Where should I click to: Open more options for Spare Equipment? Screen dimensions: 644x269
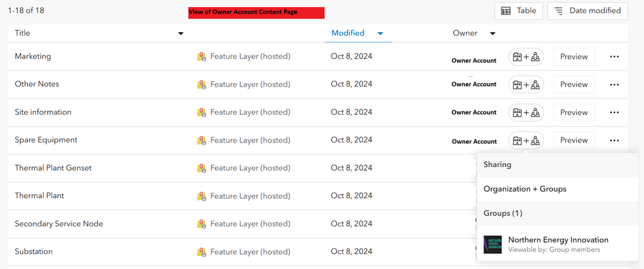pyautogui.click(x=614, y=141)
